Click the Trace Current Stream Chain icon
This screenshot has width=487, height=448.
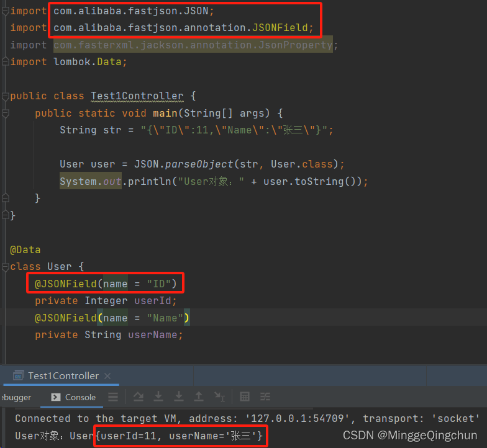coord(265,396)
